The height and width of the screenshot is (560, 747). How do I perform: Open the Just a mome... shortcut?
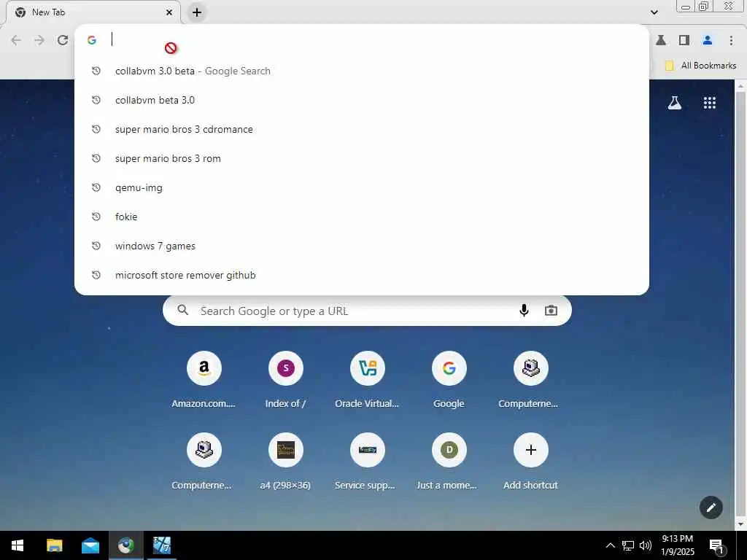pyautogui.click(x=449, y=462)
